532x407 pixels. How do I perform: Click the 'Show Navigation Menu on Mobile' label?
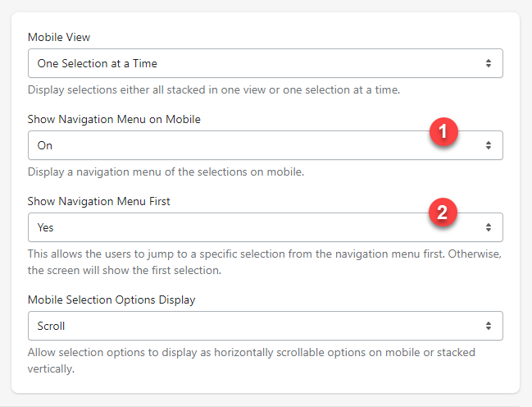[x=114, y=119]
